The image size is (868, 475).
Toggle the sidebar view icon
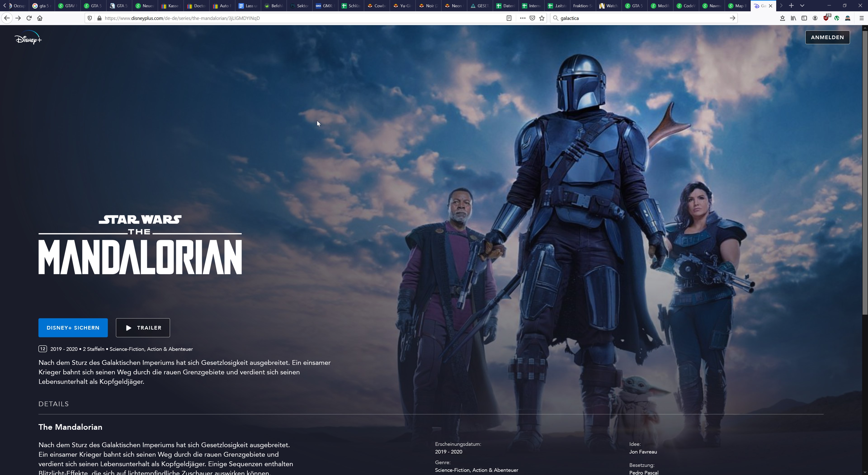coord(804,18)
